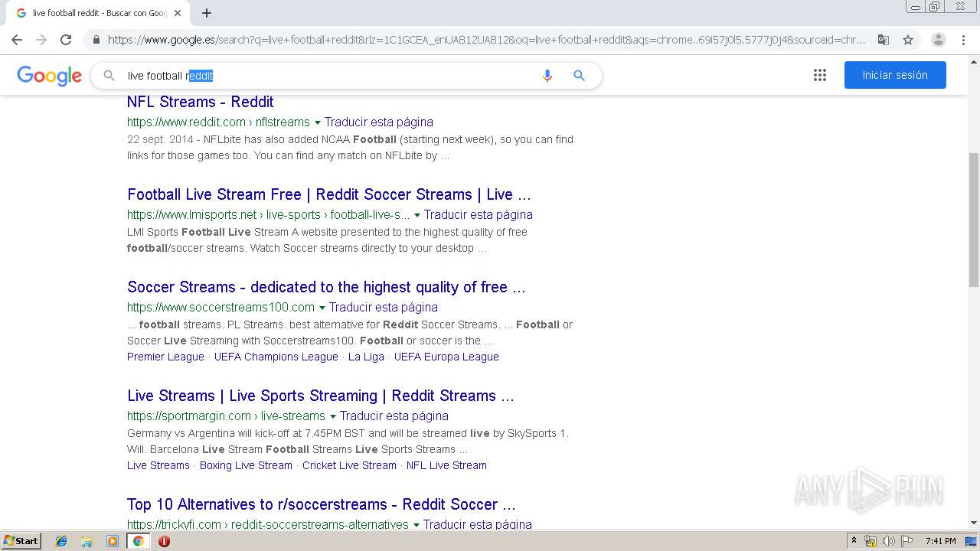Open the Chrome profile avatar icon
This screenshot has width=980, height=551.
939,40
